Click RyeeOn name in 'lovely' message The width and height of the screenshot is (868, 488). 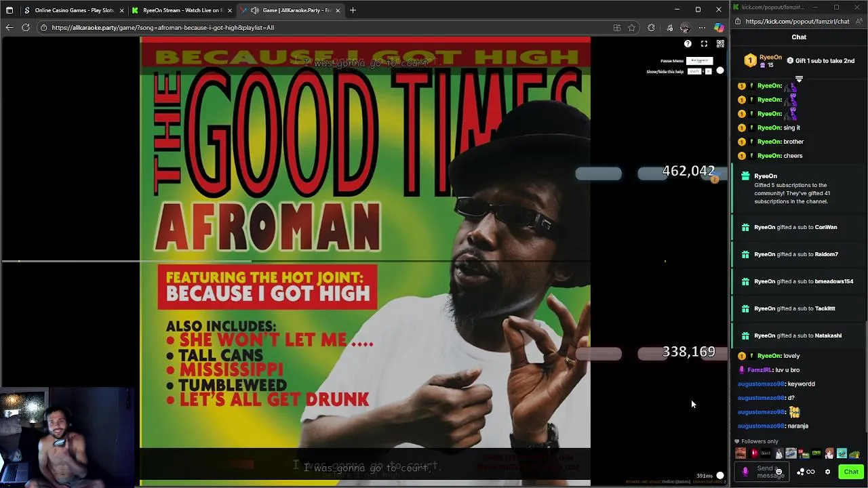click(x=769, y=356)
